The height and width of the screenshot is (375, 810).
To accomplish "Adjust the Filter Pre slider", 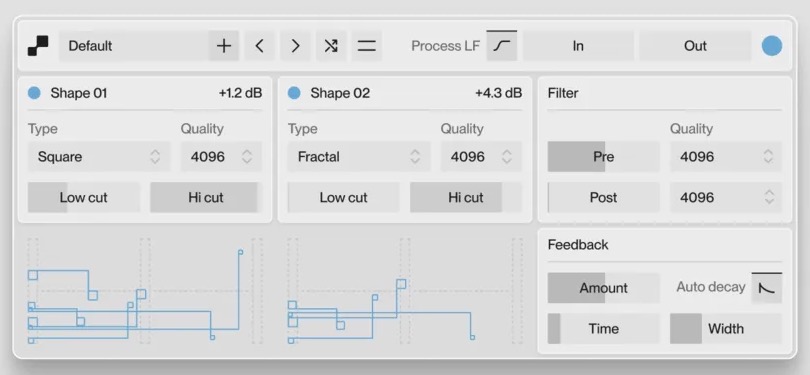I will (603, 157).
